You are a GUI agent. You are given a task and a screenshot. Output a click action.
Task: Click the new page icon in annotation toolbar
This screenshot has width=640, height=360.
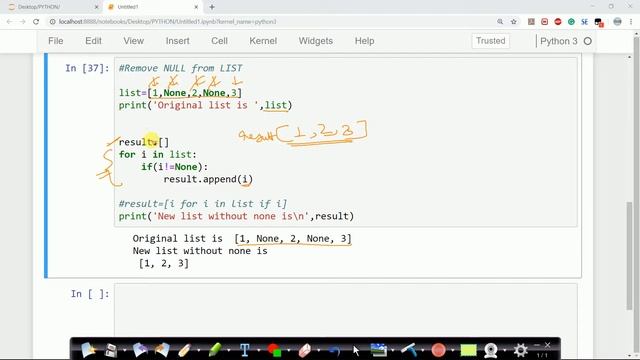[88, 350]
